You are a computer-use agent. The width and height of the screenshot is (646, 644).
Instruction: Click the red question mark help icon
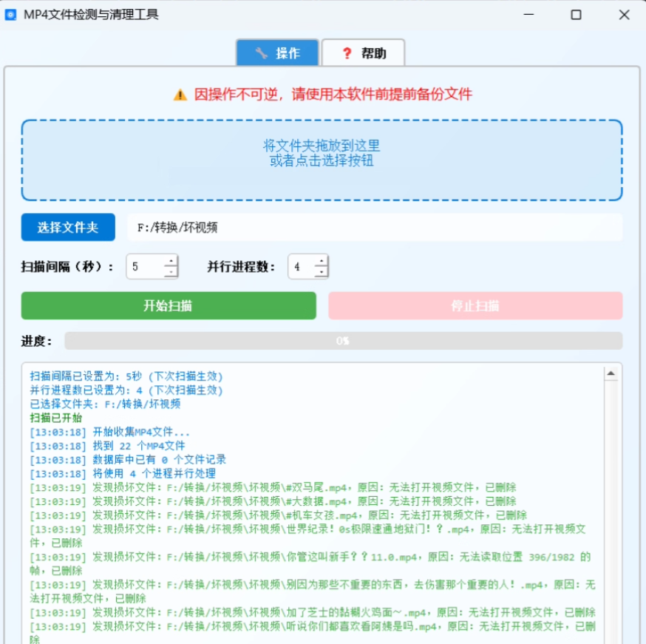[x=346, y=53]
